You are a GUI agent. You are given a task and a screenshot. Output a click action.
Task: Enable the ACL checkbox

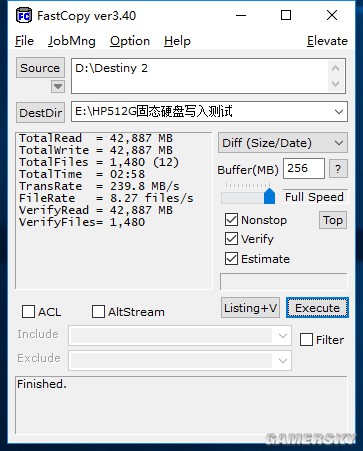click(28, 312)
